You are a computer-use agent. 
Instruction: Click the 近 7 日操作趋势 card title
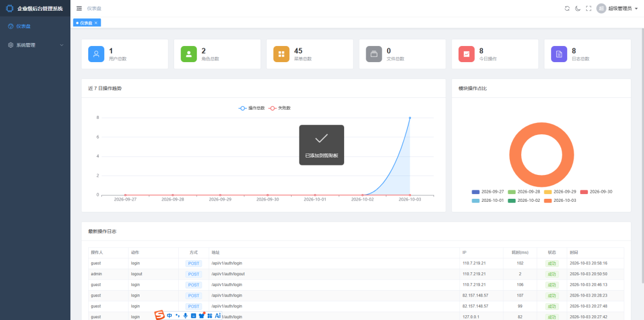[x=105, y=88]
